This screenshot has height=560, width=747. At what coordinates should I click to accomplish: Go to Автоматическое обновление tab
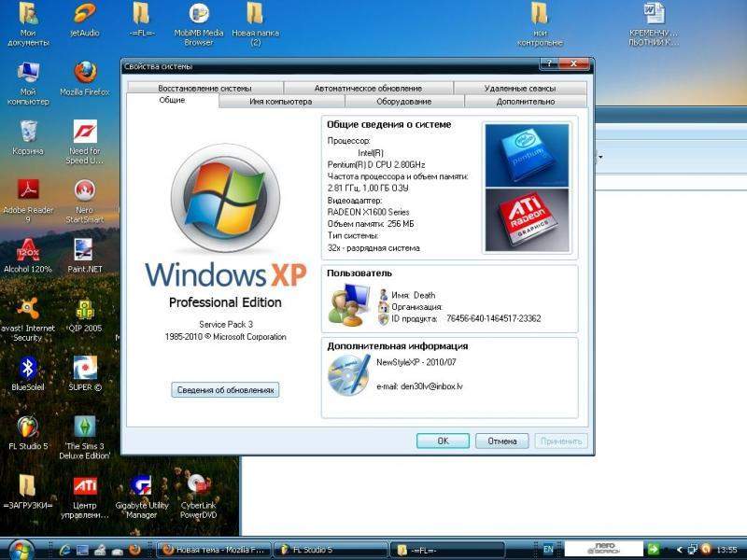point(367,88)
